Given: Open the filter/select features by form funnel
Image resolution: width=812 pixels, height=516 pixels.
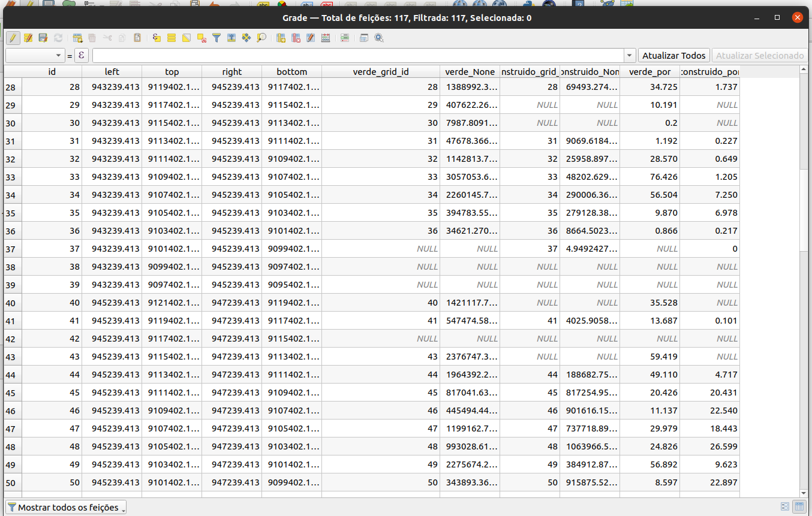Looking at the screenshot, I should pos(216,38).
